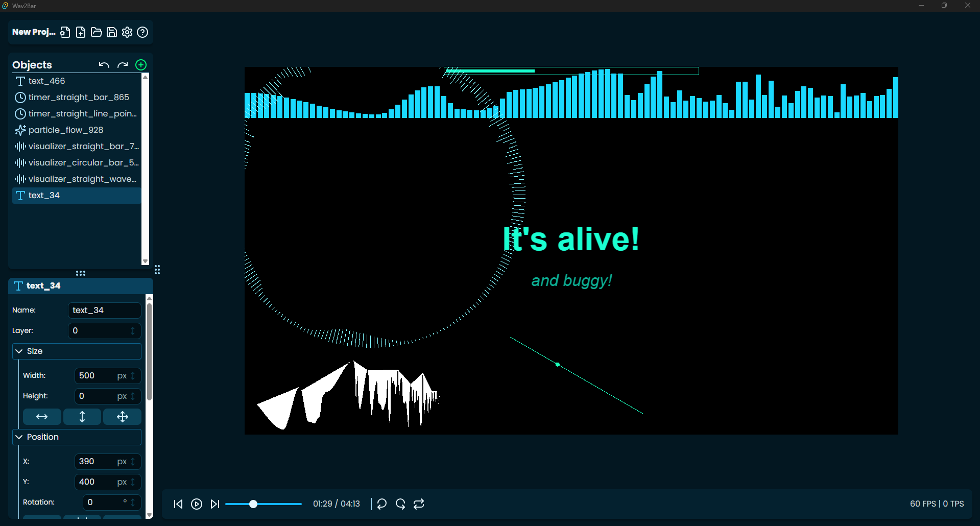Screen dimensions: 980x526
Task: Collapse the Size section
Action: click(x=19, y=351)
